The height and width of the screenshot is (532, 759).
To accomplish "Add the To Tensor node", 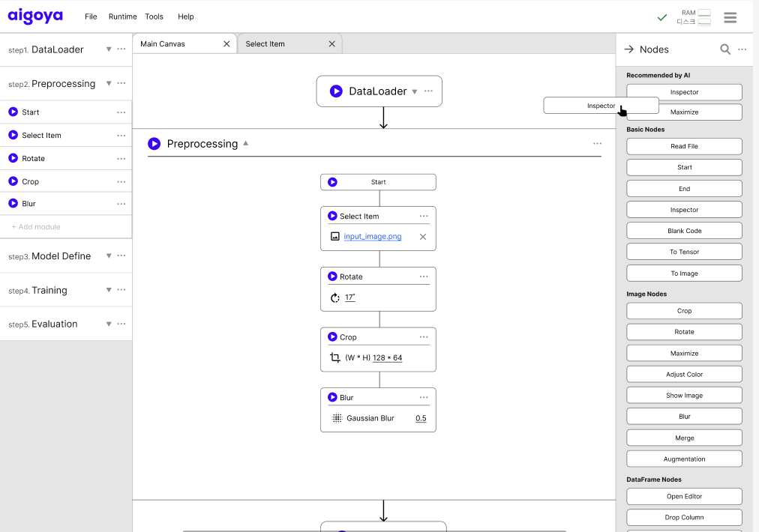I will pyautogui.click(x=684, y=252).
